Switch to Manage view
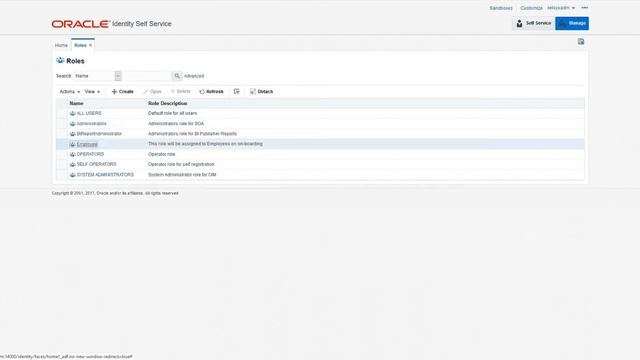The width and height of the screenshot is (640, 360). coord(572,23)
